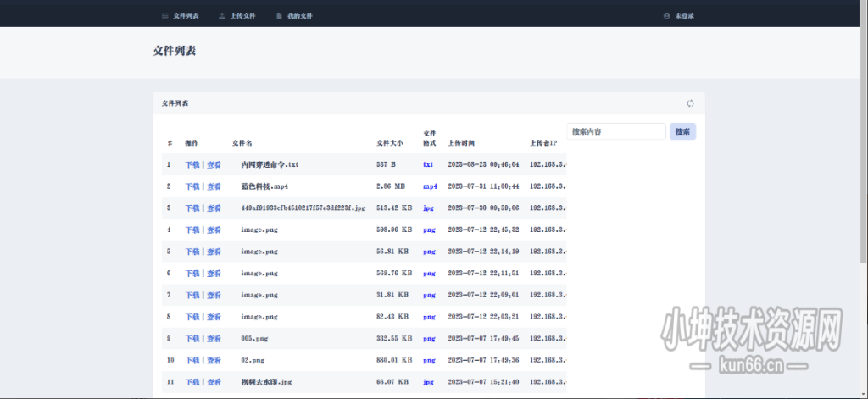The height and width of the screenshot is (399, 868).
Task: Click the jpg format link in row 3
Action: (x=428, y=208)
